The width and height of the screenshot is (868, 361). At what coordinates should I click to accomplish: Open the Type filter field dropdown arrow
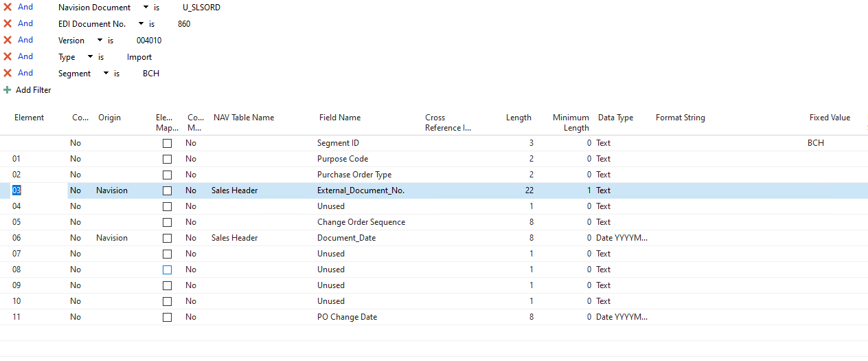(90, 57)
